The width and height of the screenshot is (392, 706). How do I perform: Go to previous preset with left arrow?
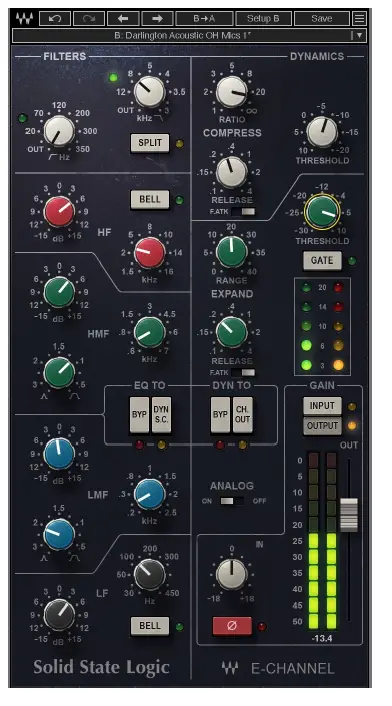[x=123, y=18]
